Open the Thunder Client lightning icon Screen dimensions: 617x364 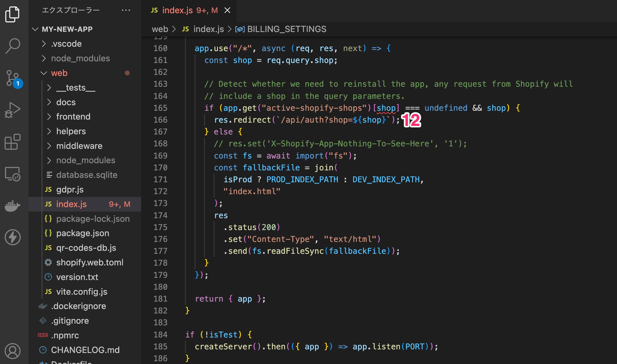click(x=12, y=237)
